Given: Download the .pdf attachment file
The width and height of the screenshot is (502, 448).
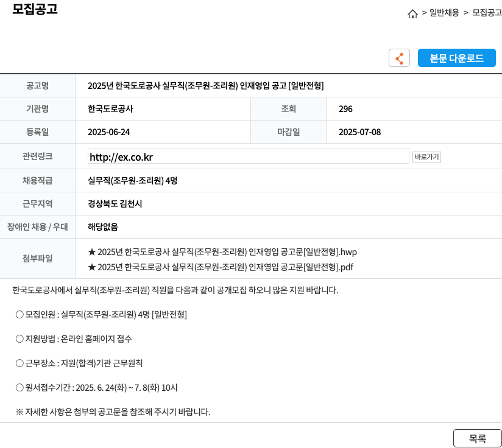Looking at the screenshot, I should (x=221, y=267).
